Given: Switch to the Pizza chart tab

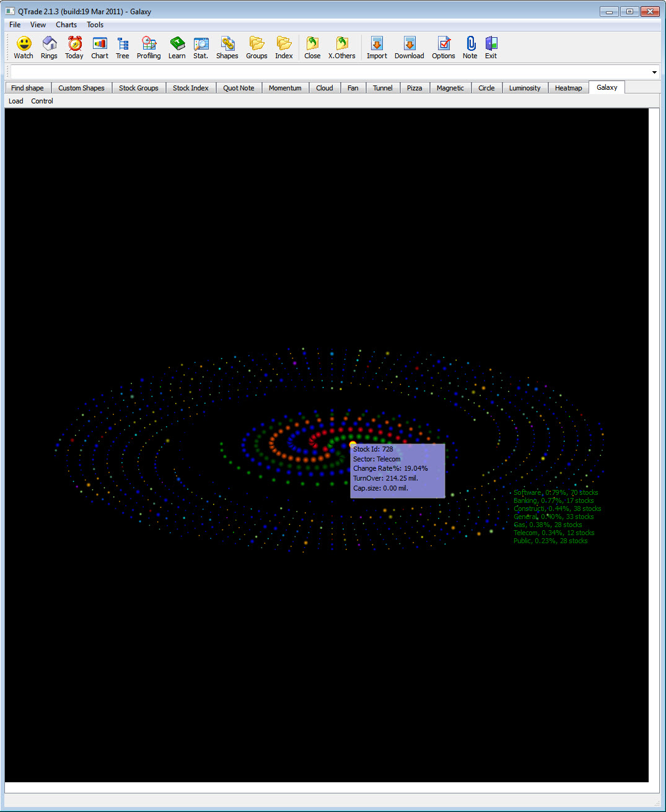Looking at the screenshot, I should [x=414, y=87].
